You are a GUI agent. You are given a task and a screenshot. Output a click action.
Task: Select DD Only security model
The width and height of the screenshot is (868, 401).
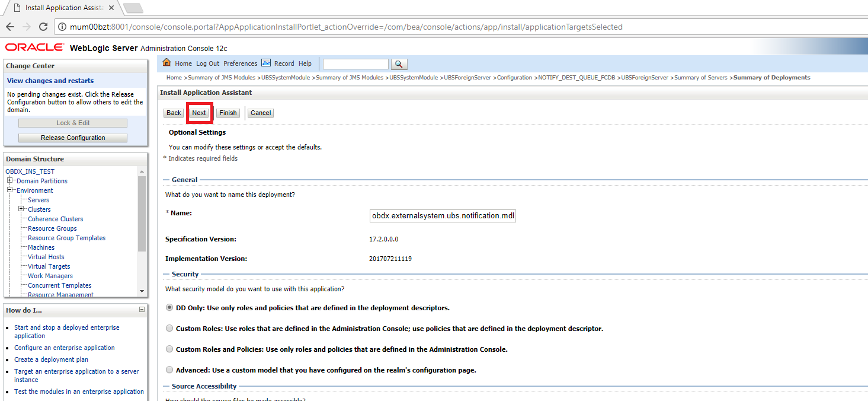[x=170, y=308]
